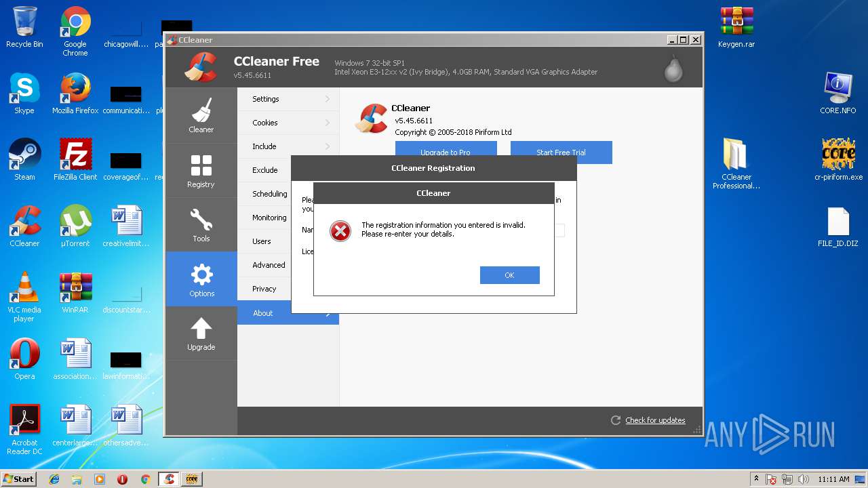The image size is (868, 488).
Task: Open the Skype desktop shortcut
Action: pyautogui.click(x=24, y=94)
